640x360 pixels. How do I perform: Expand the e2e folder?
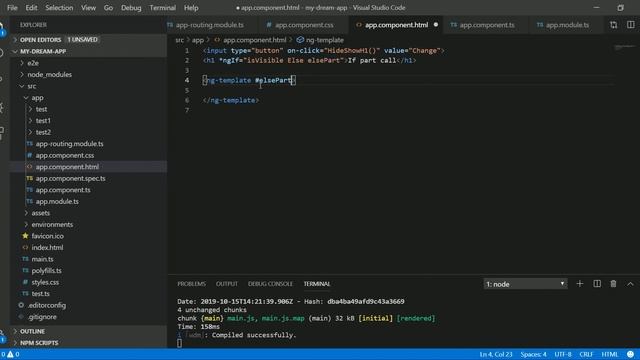[88, 63]
